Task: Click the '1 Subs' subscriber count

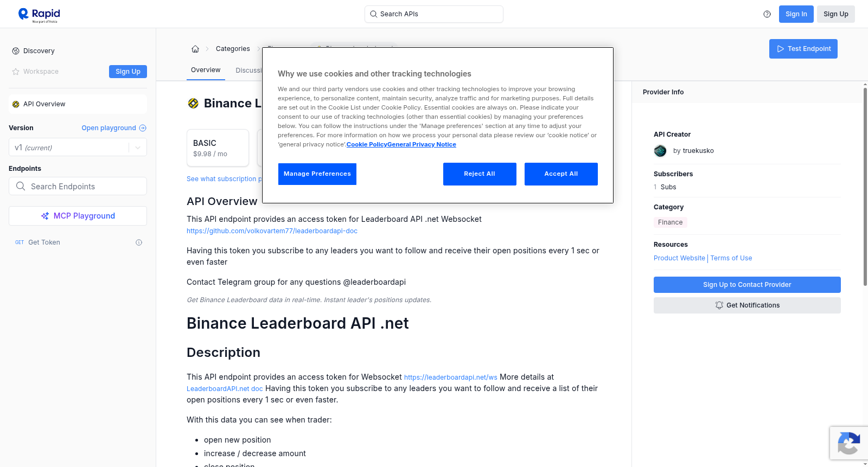Action: point(665,187)
